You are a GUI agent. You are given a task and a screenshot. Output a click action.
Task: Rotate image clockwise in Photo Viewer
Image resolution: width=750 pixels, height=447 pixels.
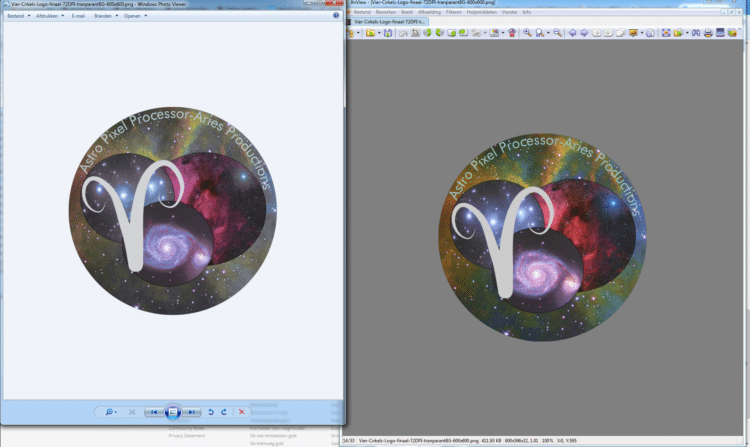pos(224,412)
